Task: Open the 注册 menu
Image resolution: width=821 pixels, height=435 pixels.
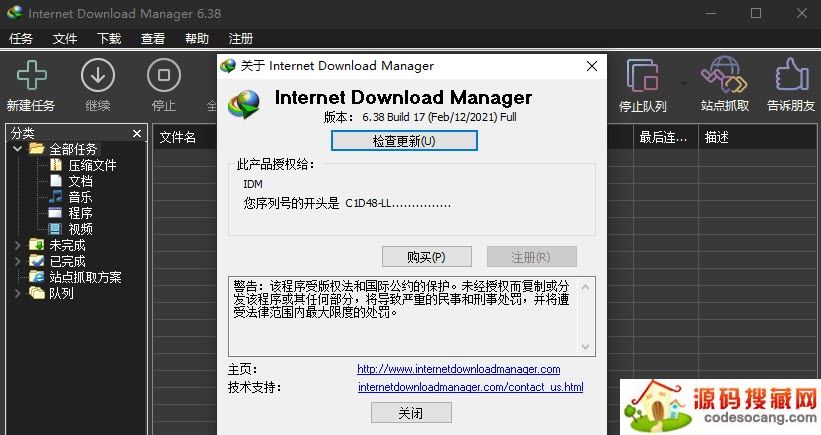Action: click(x=241, y=38)
